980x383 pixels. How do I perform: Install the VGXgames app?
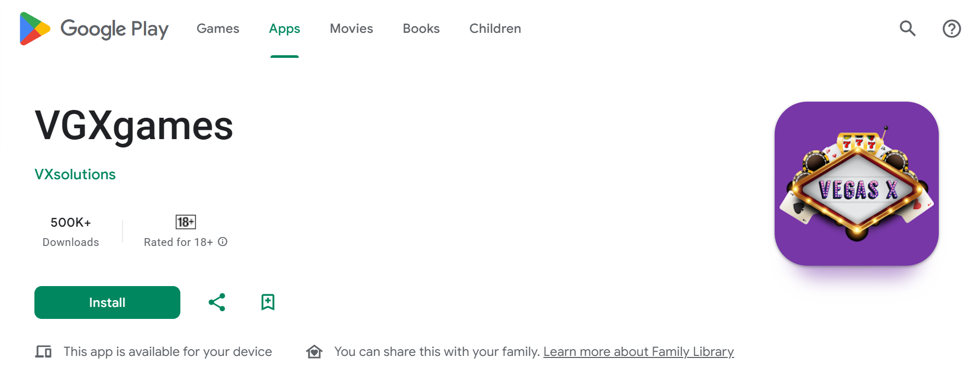[x=107, y=302]
